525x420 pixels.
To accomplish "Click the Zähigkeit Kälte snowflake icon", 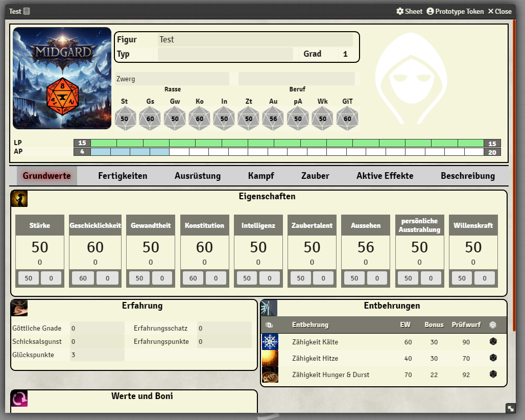I will (270, 342).
